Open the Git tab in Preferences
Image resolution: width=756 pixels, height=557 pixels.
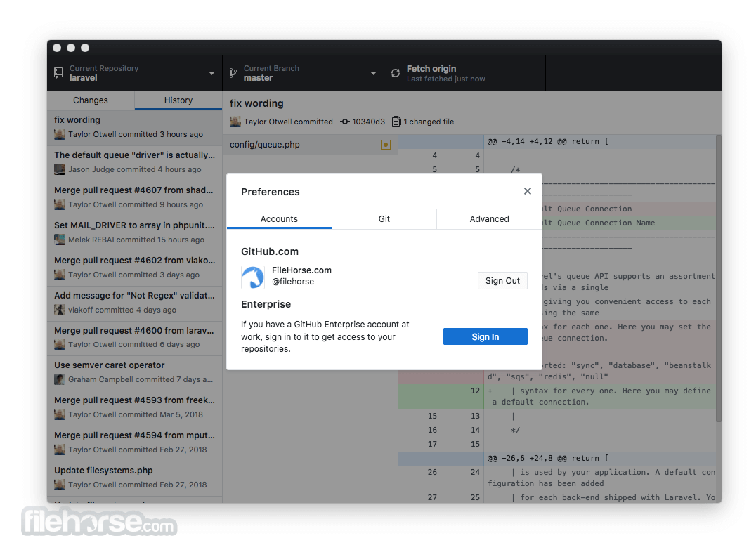384,218
